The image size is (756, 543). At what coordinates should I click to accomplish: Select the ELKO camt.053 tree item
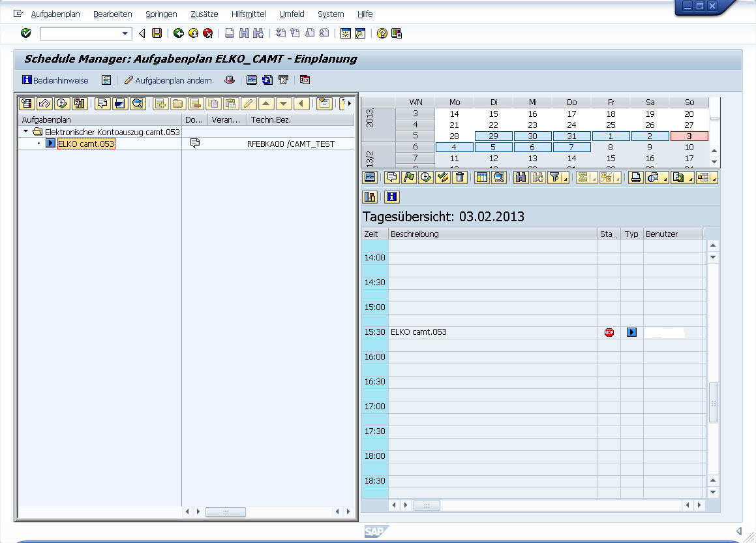[x=86, y=144]
